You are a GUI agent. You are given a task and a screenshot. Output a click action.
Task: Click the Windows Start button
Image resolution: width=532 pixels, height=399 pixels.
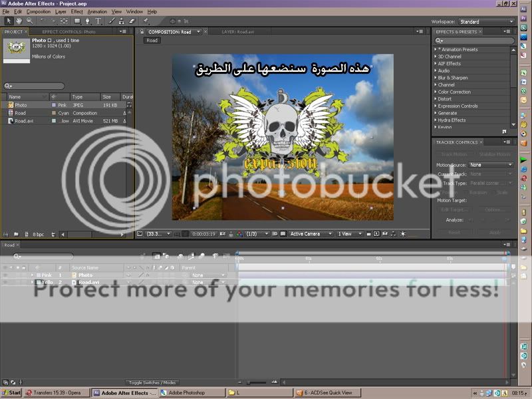pyautogui.click(x=11, y=393)
